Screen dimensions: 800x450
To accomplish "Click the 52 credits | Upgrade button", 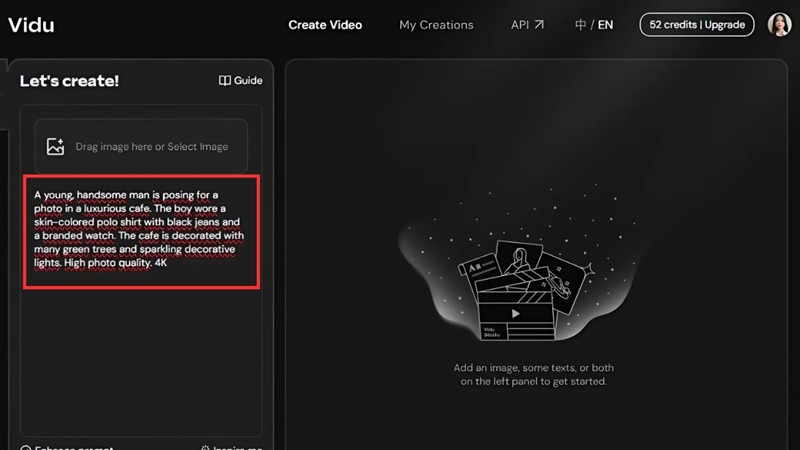I will coord(697,24).
